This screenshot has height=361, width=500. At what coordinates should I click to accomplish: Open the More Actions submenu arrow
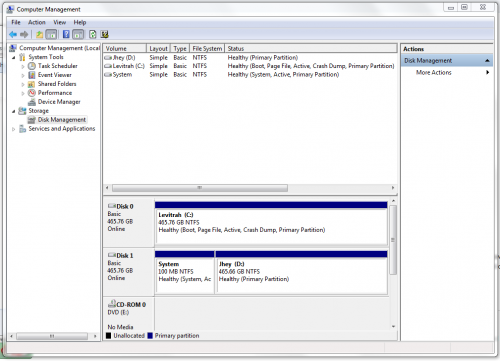coord(488,72)
